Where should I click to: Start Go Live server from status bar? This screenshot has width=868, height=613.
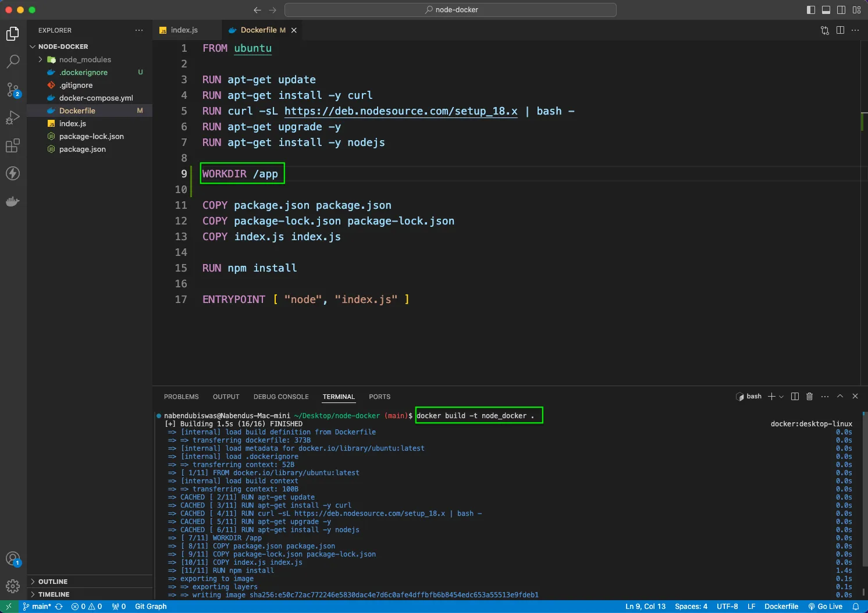(x=825, y=607)
